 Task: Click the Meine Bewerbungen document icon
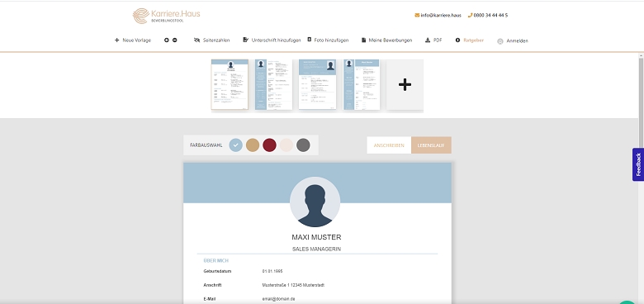[x=363, y=40]
